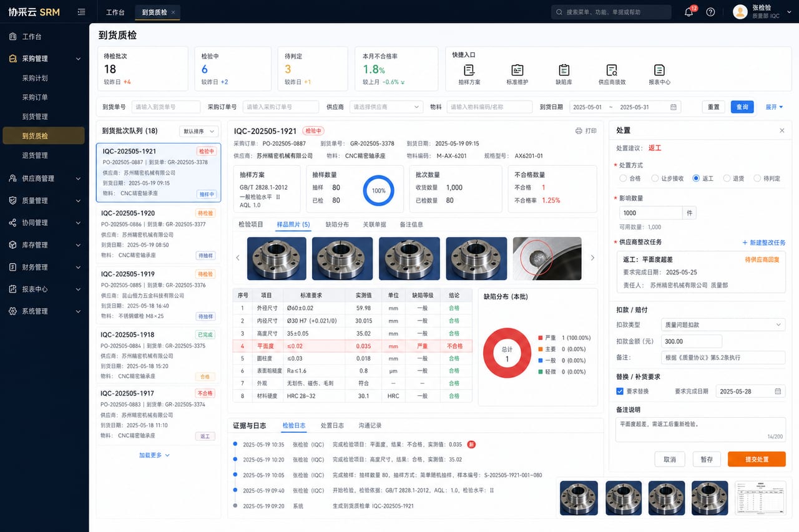Switch to the 检验项目 tab
Screen dimensions: 799x532
[x=251, y=225]
